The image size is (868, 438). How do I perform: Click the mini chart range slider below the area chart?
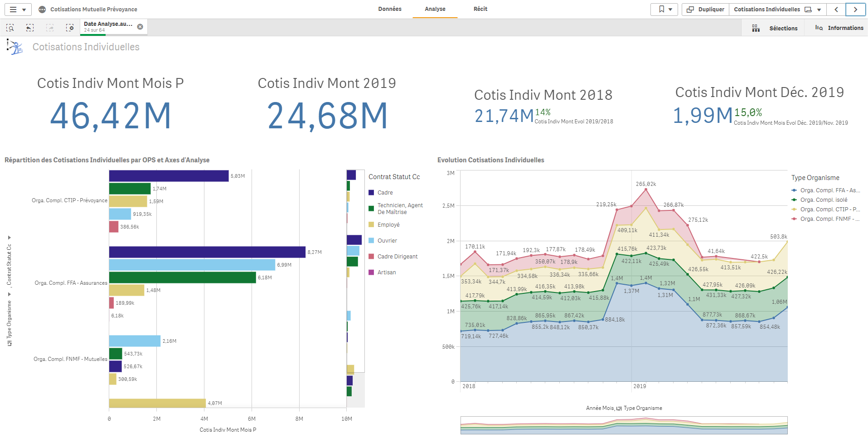pyautogui.click(x=624, y=425)
